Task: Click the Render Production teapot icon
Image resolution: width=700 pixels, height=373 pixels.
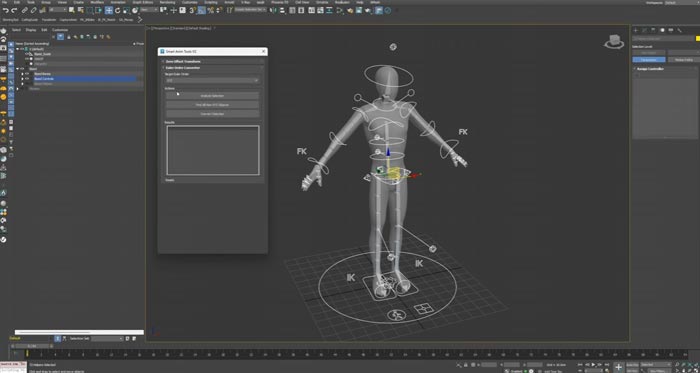Action: [367, 10]
